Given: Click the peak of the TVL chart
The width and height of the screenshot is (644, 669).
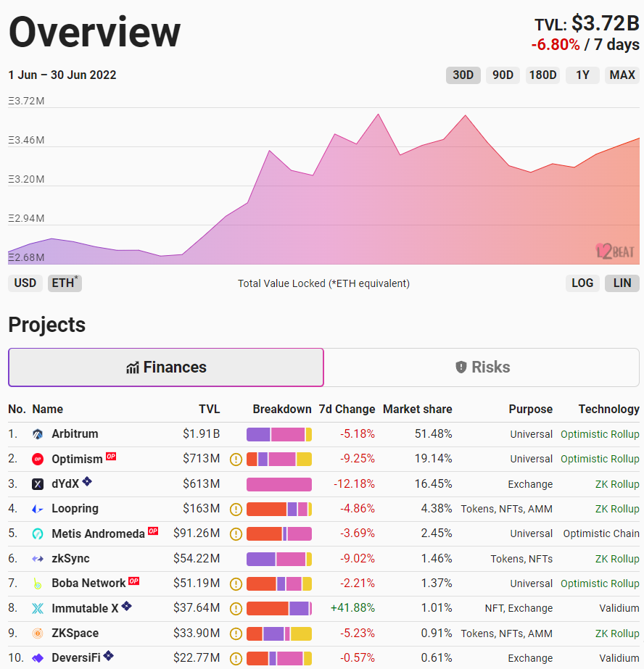Looking at the screenshot, I should (378, 114).
